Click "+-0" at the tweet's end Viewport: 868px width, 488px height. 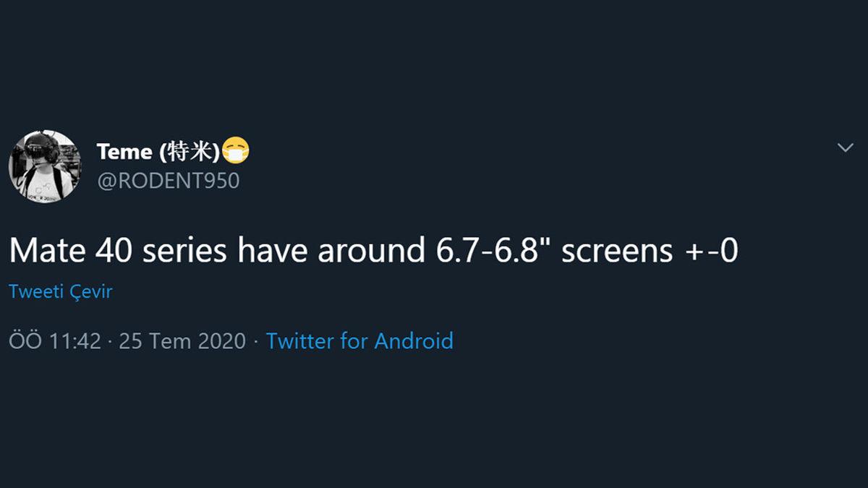(x=710, y=251)
